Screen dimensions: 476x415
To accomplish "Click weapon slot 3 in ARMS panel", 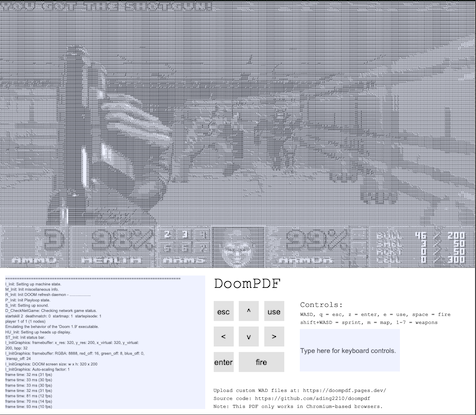I will coord(185,234).
